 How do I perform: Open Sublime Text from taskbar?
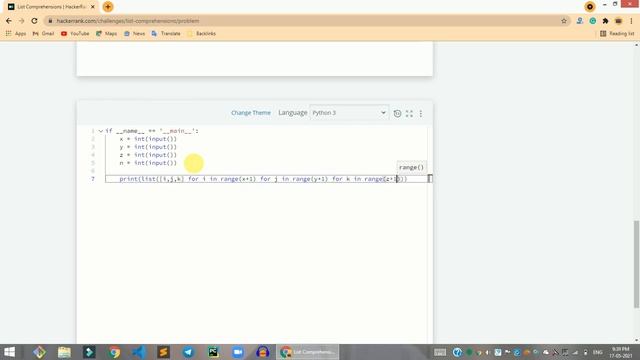(x=164, y=352)
